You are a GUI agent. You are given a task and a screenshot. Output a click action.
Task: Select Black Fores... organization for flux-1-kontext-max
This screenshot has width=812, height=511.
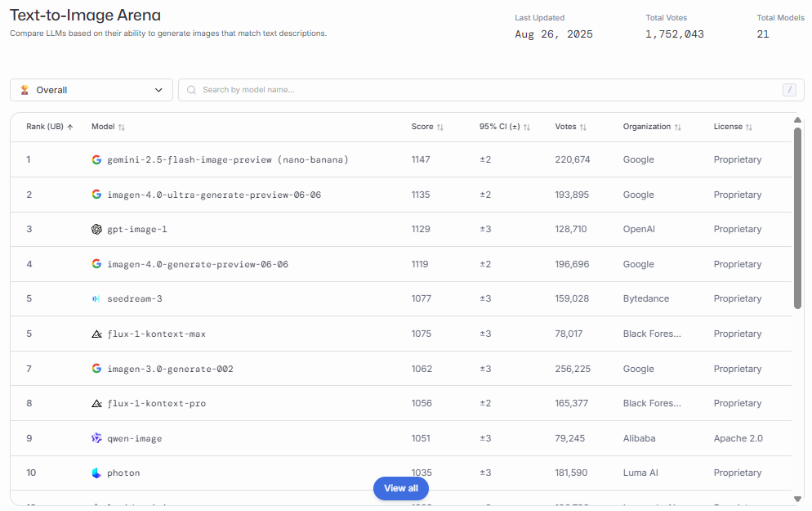[652, 334]
